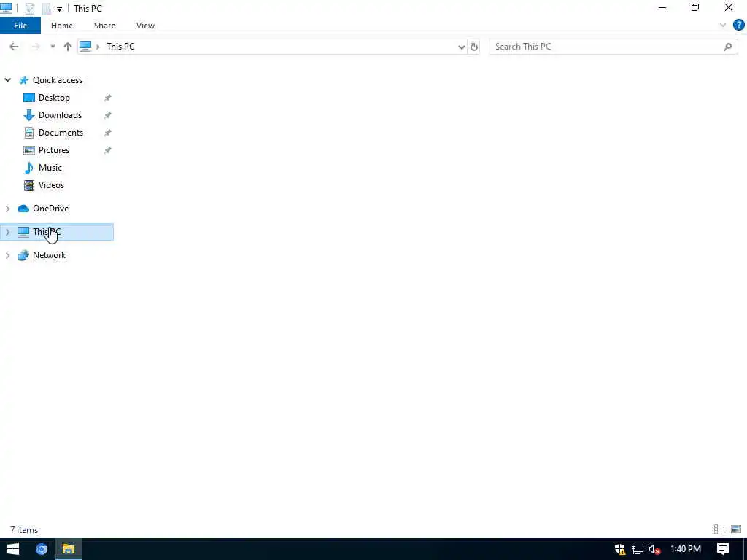This screenshot has width=747, height=560.
Task: Open Windows Security tray icon
Action: tap(620, 549)
